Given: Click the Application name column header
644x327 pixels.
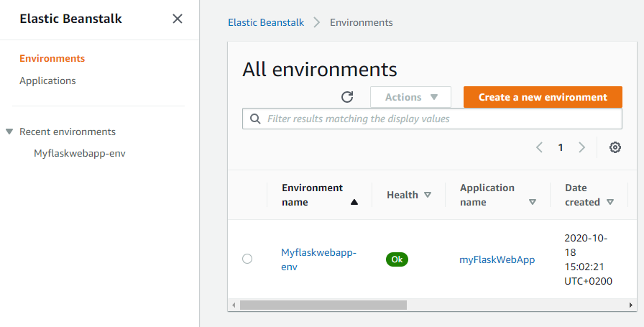Looking at the screenshot, I should point(487,195).
